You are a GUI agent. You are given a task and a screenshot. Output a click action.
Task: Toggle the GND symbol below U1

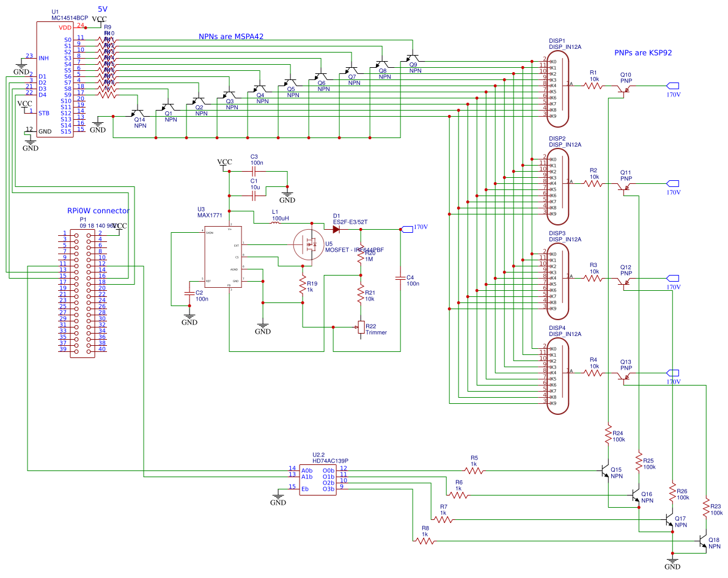point(30,141)
